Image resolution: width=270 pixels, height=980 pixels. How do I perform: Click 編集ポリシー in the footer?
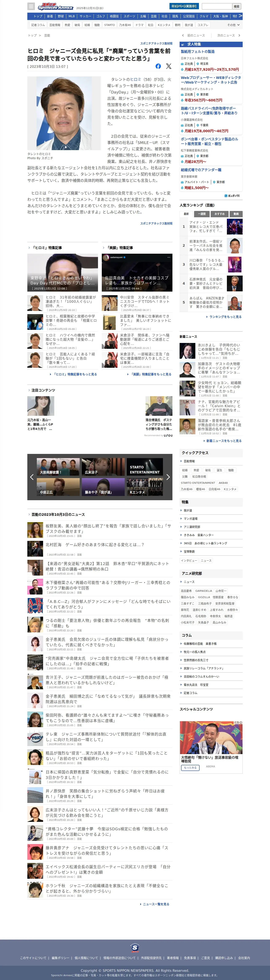click(x=60, y=958)
